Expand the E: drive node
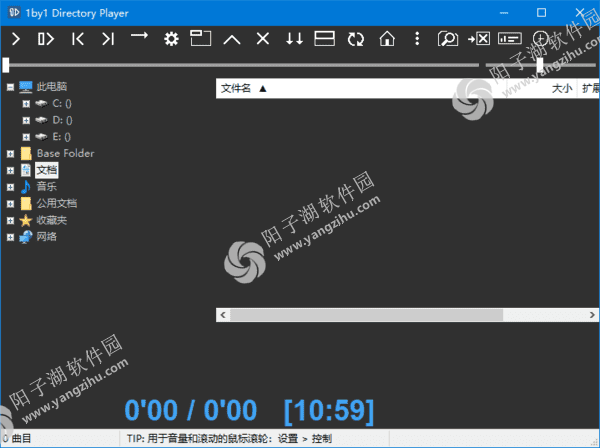The image size is (600, 448). [x=26, y=137]
